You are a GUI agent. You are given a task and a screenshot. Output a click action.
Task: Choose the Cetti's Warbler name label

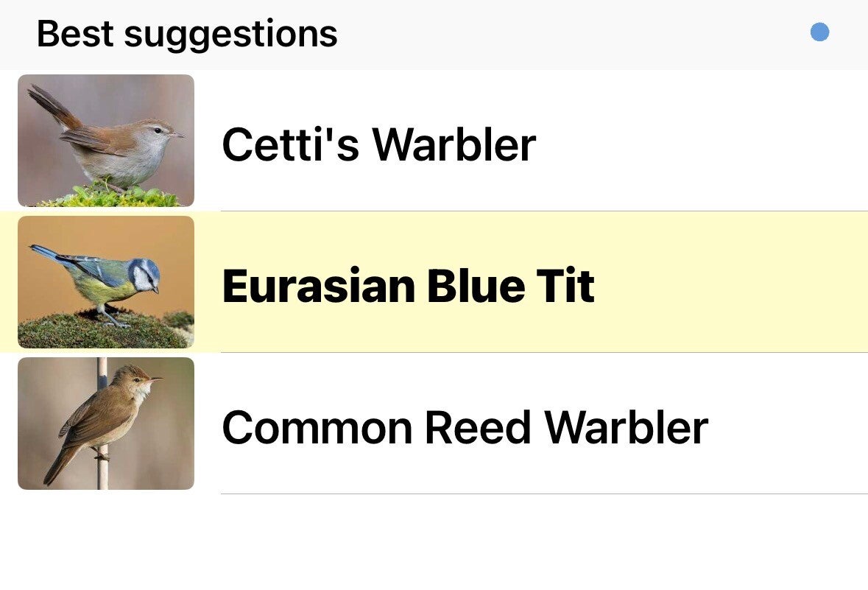pos(378,144)
